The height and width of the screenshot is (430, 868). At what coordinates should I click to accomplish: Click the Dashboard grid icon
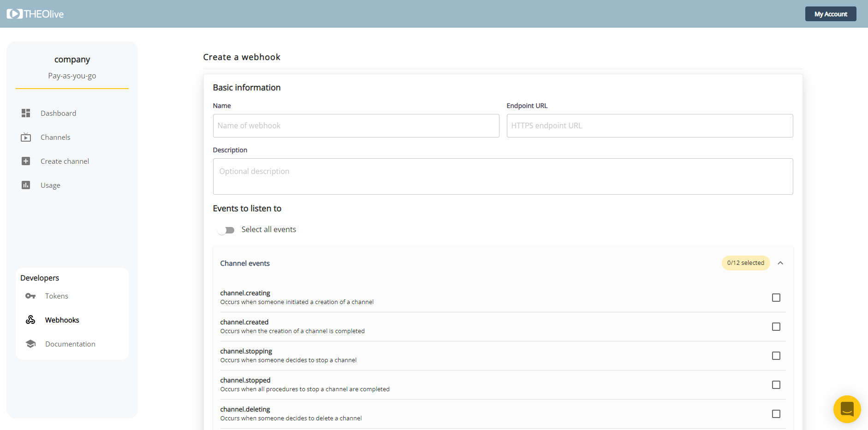click(26, 113)
